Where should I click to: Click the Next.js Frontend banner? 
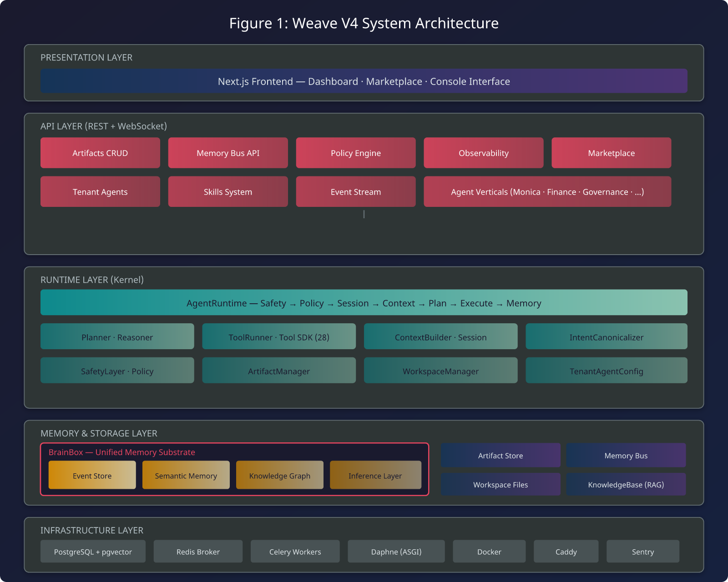tap(364, 81)
